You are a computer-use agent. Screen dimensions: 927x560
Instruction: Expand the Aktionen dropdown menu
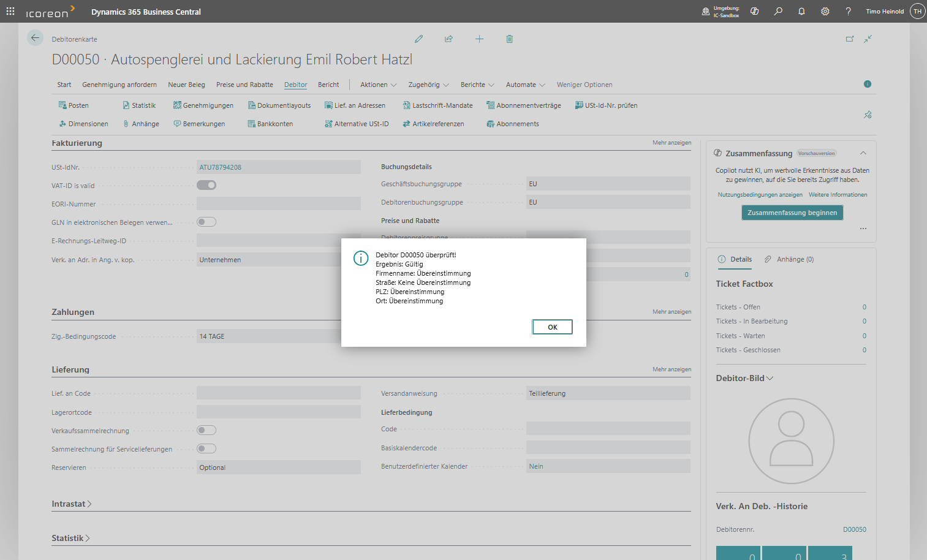pos(378,85)
